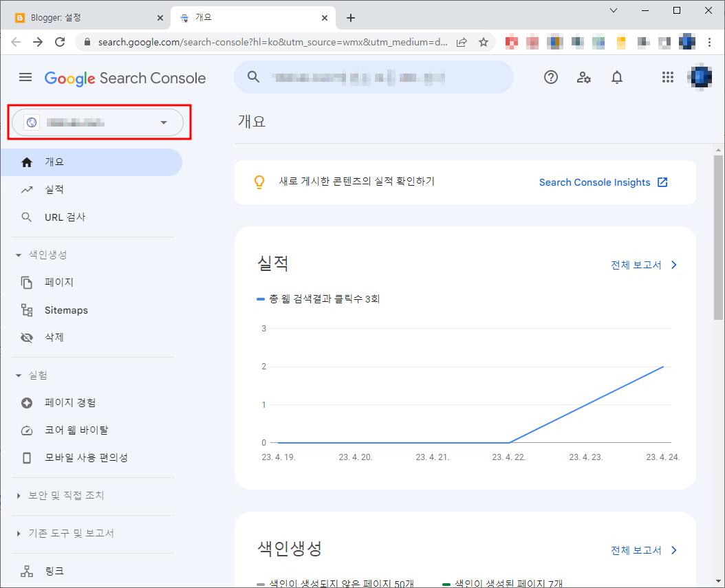The width and height of the screenshot is (725, 588).
Task: Click the scrollbar down arrow
Action: point(718,582)
